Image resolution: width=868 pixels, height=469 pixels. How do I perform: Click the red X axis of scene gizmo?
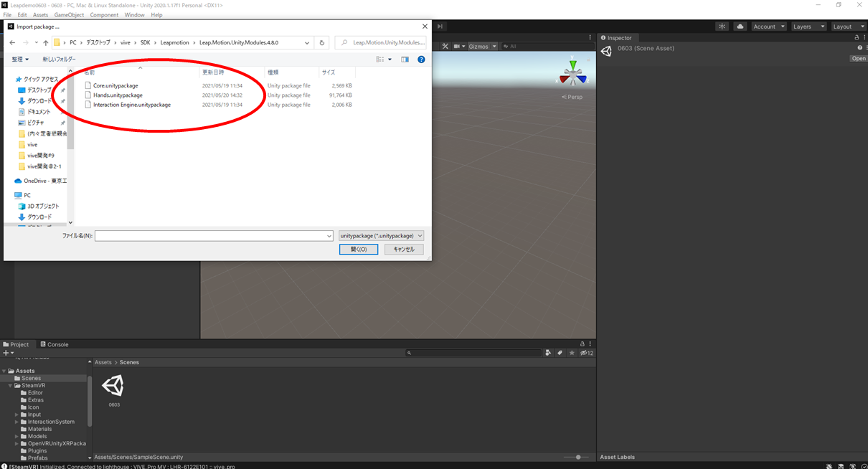pos(562,80)
